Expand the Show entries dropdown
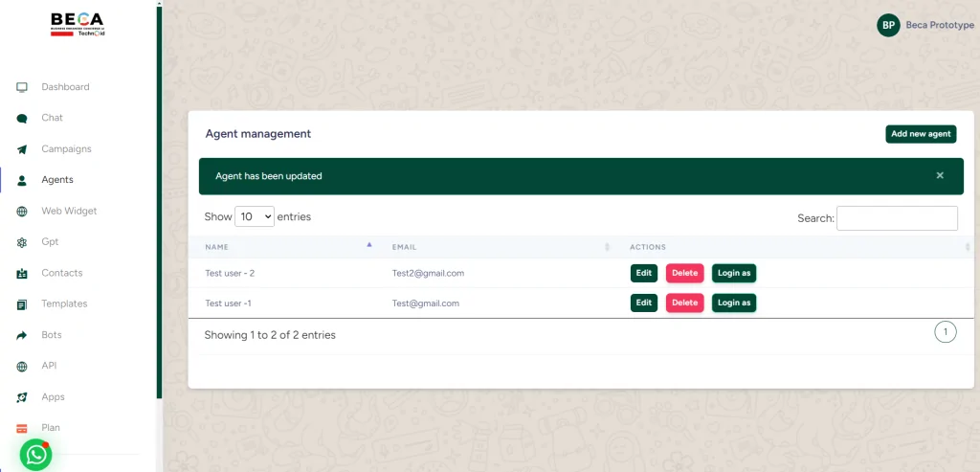This screenshot has width=980, height=472. coord(255,217)
